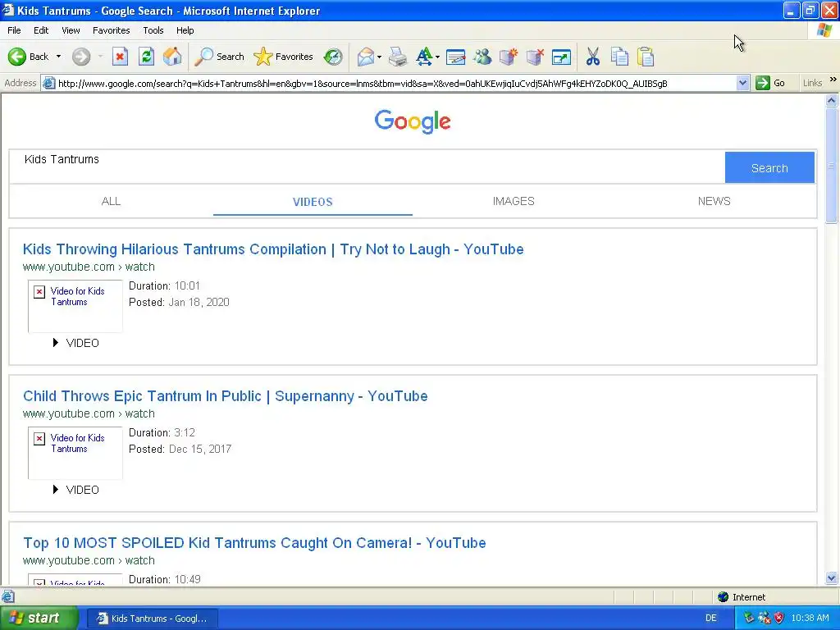The width and height of the screenshot is (840, 630).
Task: Click the Copy icon
Action: click(x=619, y=57)
